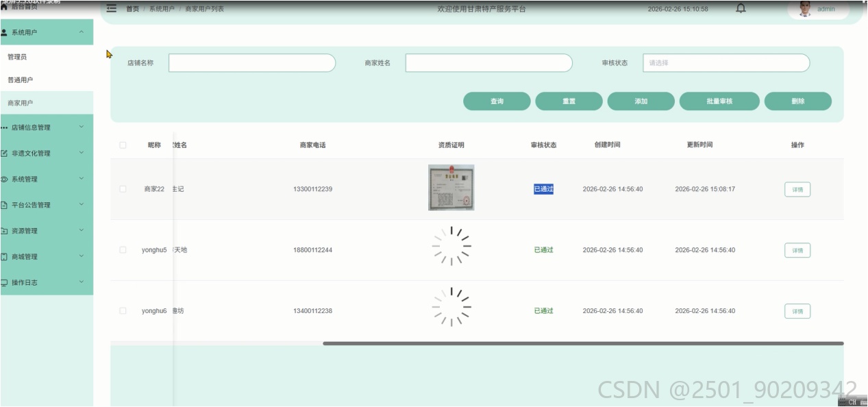The height and width of the screenshot is (407, 868).
Task: Click the 商城管理 sidebar icon
Action: click(x=5, y=257)
